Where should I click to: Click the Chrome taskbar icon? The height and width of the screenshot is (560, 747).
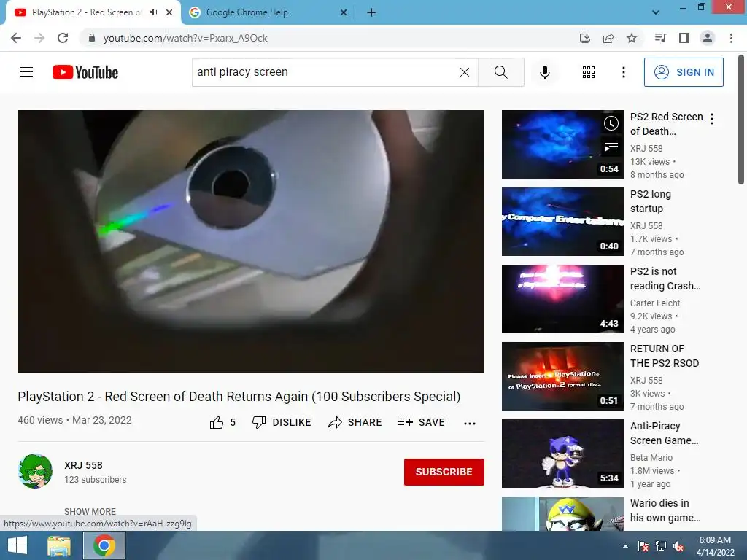pos(104,545)
